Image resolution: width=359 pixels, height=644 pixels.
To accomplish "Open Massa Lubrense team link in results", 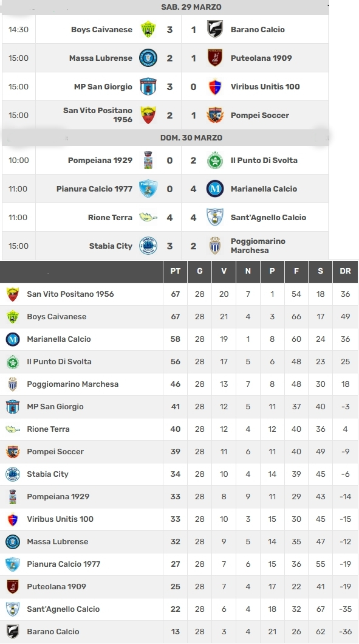I will point(100,58).
